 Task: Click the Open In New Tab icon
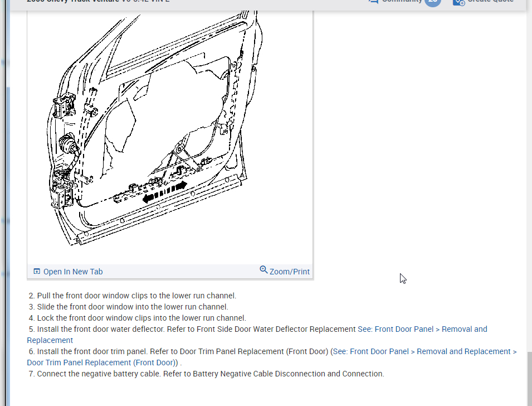pyautogui.click(x=37, y=272)
